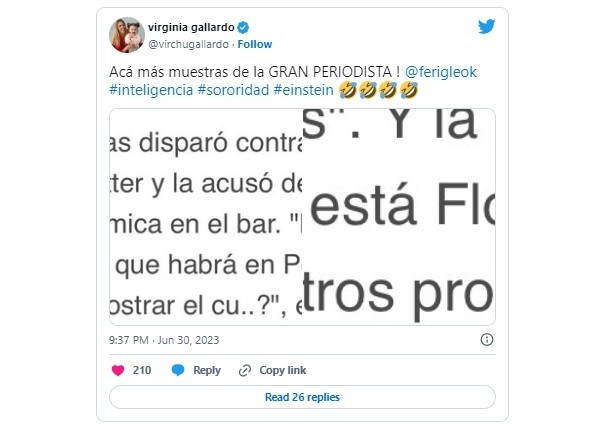602x448 pixels.
Task: Open the @virchugallardo handle
Action: point(189,45)
